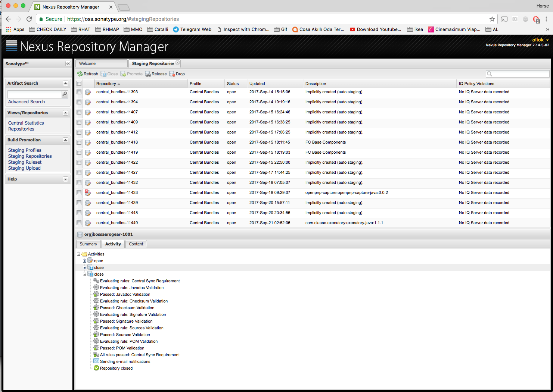
Task: Bookmark this page with star icon
Action: [492, 19]
